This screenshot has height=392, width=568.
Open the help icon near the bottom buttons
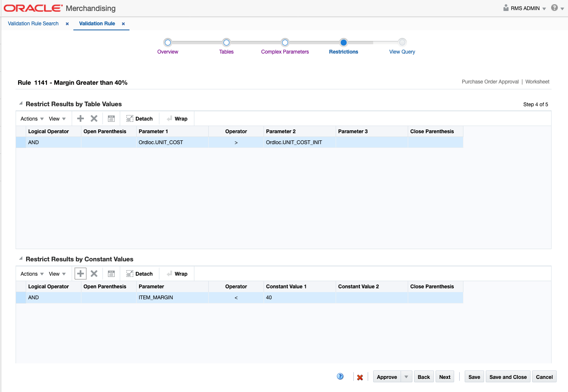(x=340, y=376)
